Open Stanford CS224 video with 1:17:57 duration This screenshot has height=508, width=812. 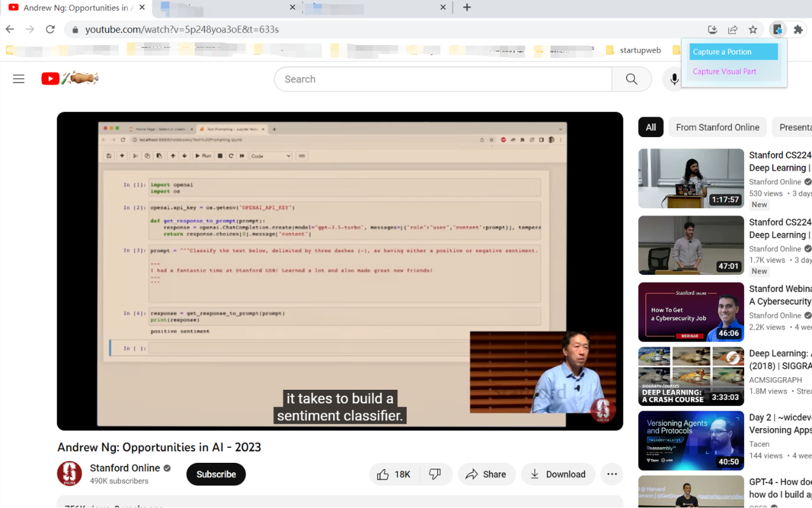pos(691,178)
